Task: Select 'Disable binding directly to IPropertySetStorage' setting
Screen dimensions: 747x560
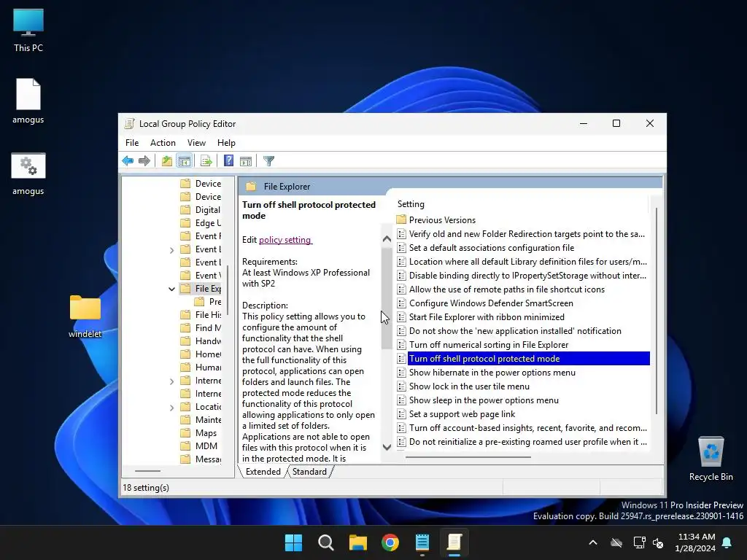Action: [x=522, y=275]
